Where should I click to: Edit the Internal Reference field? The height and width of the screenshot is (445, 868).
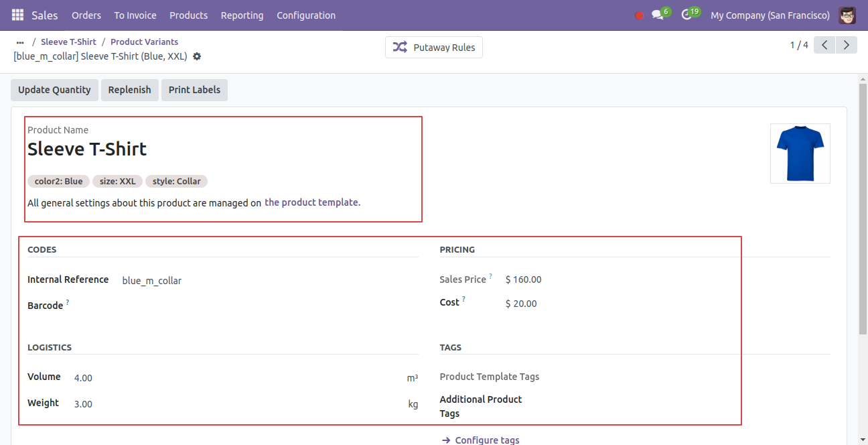click(270, 281)
